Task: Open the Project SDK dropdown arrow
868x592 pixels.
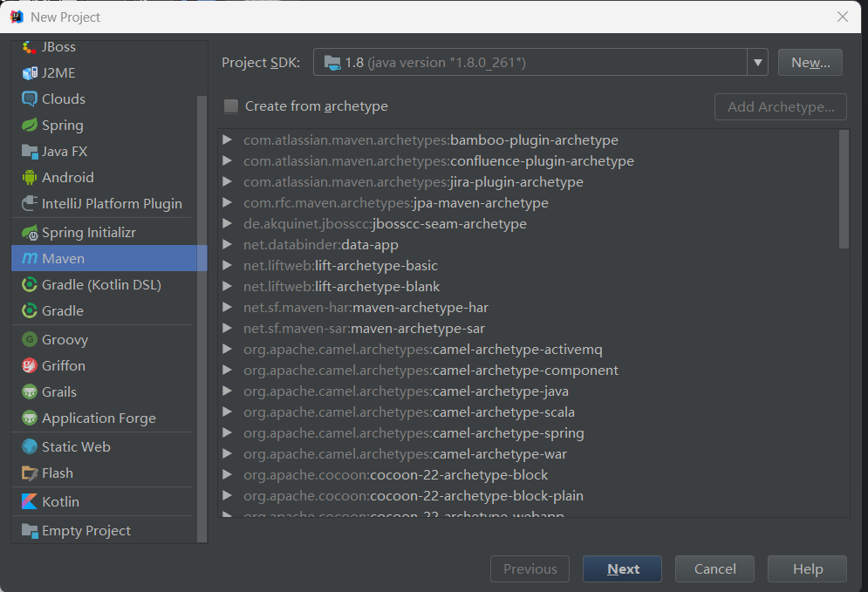Action: [x=758, y=63]
